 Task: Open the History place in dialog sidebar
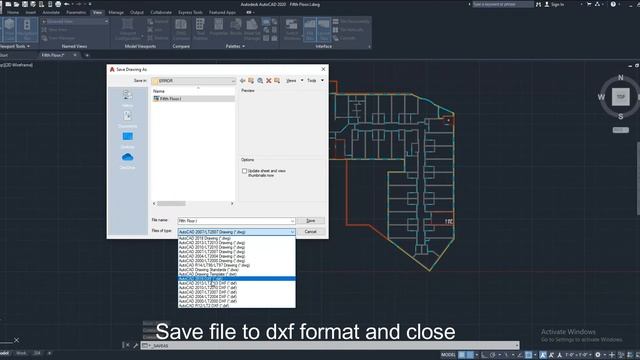pyautogui.click(x=127, y=98)
